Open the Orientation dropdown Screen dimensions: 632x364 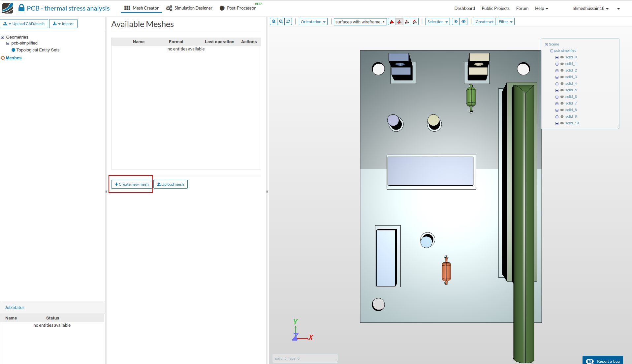(x=313, y=22)
